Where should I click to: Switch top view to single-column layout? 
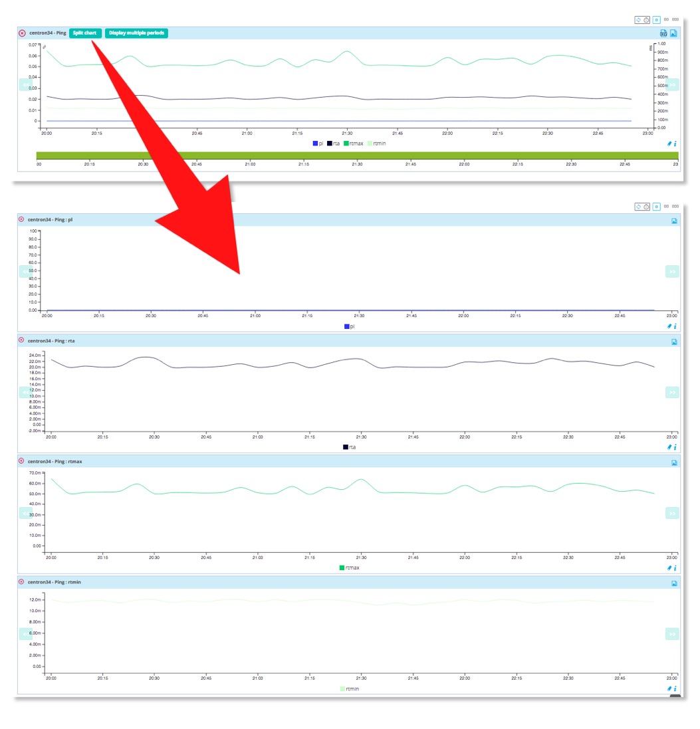[656, 20]
